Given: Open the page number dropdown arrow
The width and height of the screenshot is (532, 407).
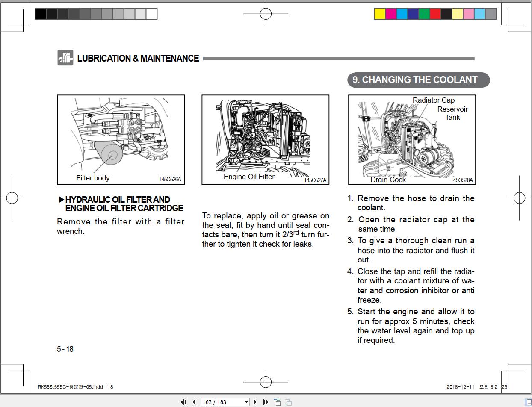Looking at the screenshot, I should click(247, 402).
